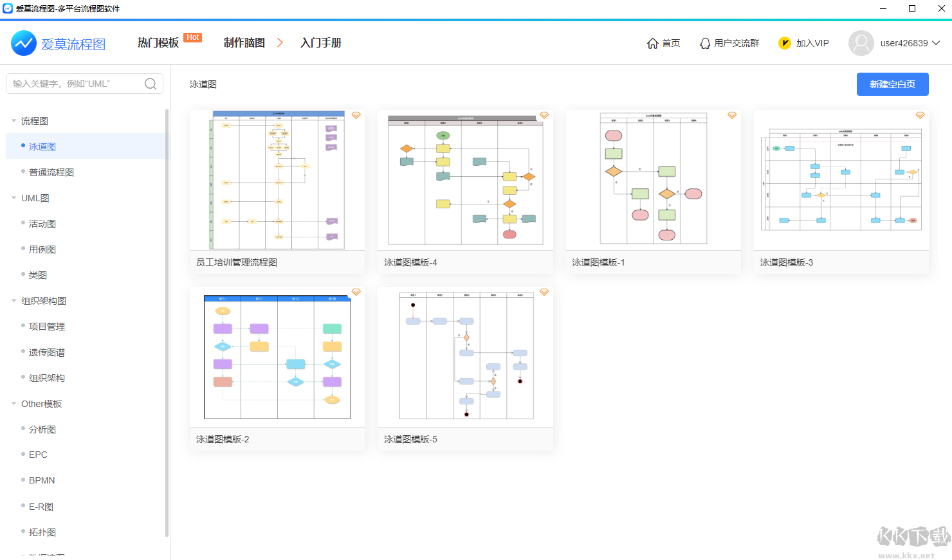Click the VIP diamond badge on 泳道图模版-5

coord(544,292)
